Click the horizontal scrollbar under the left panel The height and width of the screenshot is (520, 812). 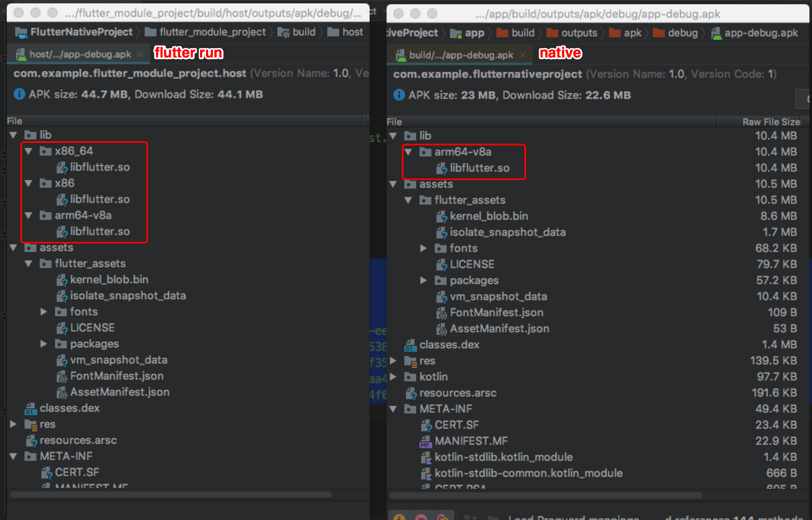(x=171, y=495)
